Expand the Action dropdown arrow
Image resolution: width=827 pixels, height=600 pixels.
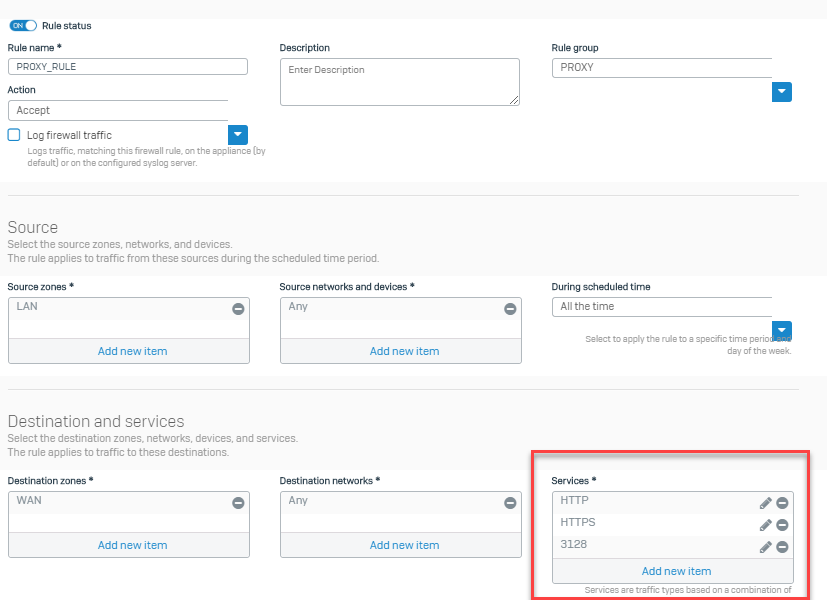238,134
